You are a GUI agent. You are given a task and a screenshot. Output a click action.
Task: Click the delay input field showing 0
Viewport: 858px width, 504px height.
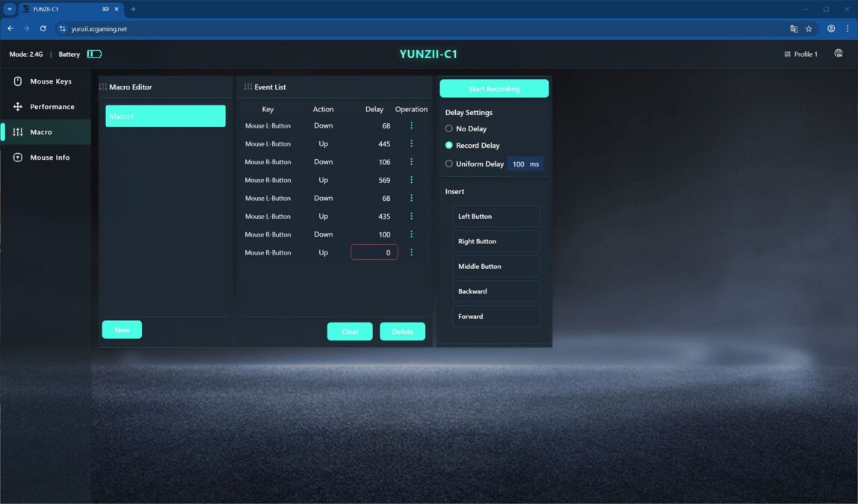tap(374, 252)
